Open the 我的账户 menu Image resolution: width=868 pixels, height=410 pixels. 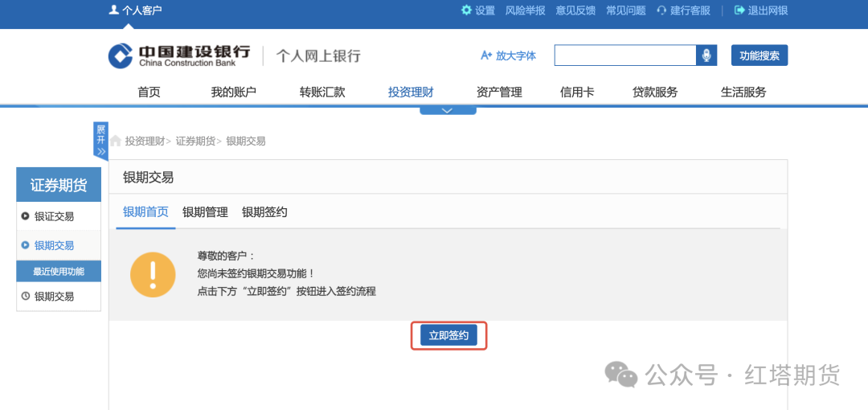click(x=234, y=92)
